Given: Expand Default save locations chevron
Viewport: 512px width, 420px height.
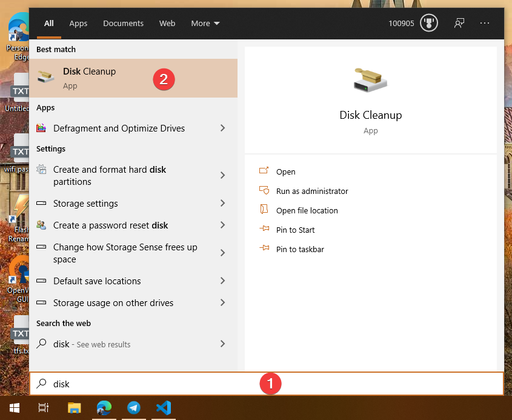Looking at the screenshot, I should 223,281.
